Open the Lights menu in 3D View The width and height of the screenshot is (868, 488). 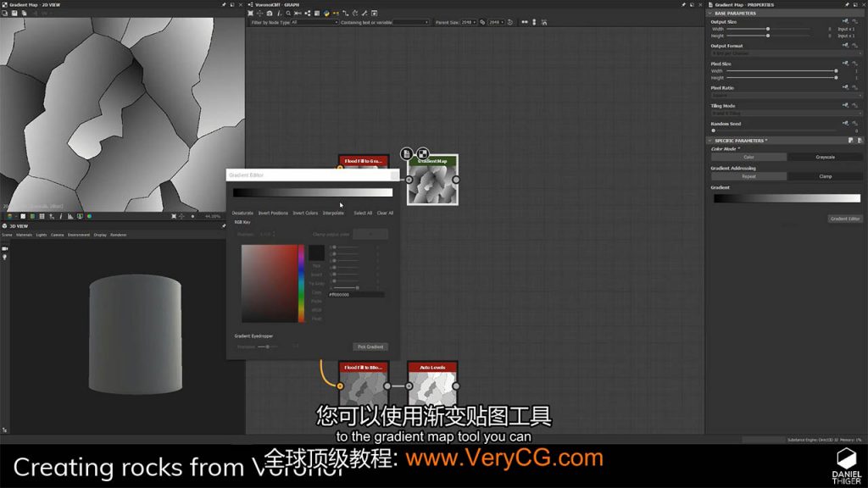point(42,235)
